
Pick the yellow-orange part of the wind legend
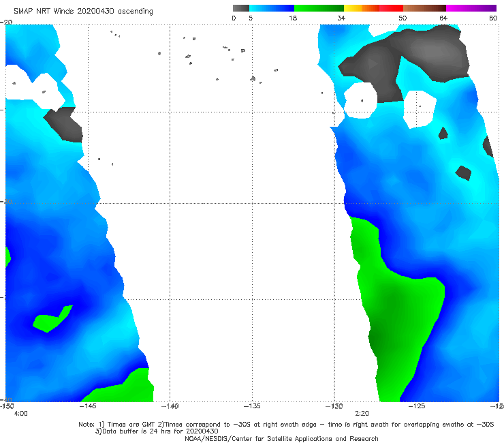coord(362,8)
